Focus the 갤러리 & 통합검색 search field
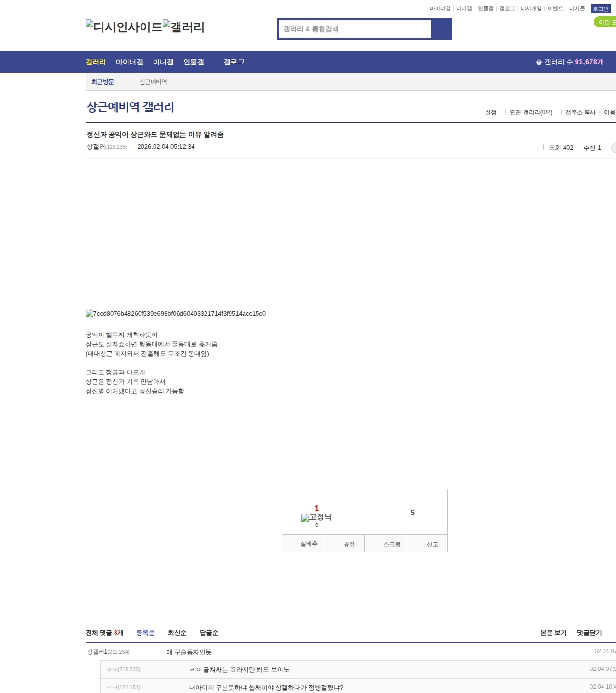616x693 pixels. 355,29
